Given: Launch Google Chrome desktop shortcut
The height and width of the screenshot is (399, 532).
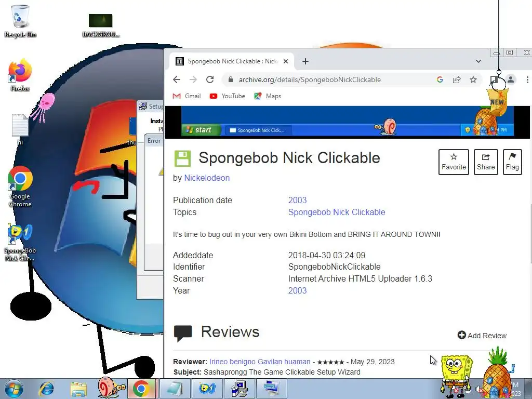Looking at the screenshot, I should 20,187.
